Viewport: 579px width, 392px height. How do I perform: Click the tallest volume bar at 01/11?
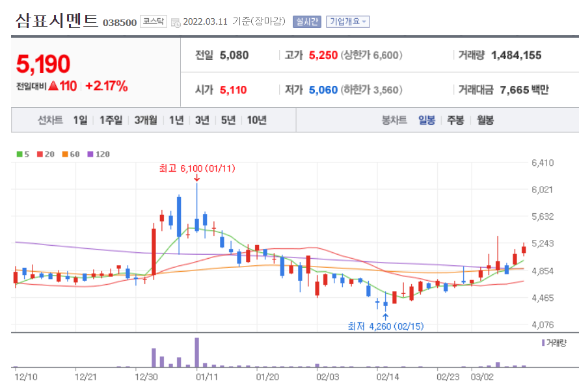point(197,352)
